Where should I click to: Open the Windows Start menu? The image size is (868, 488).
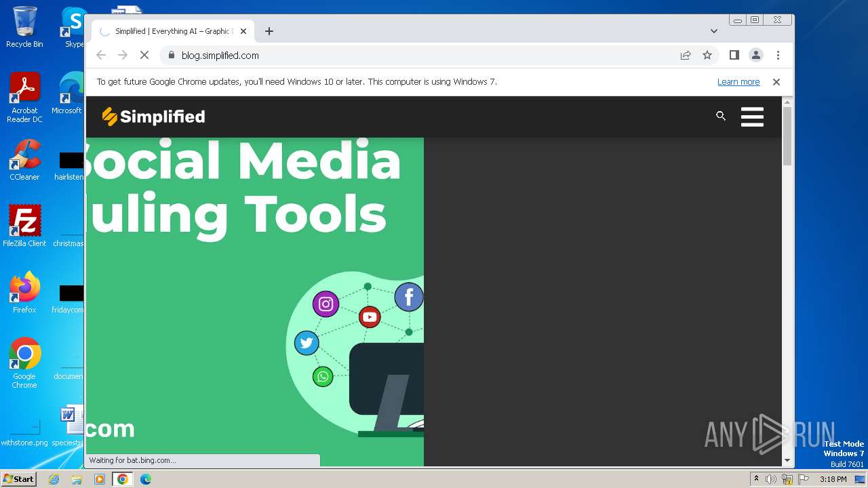18,479
